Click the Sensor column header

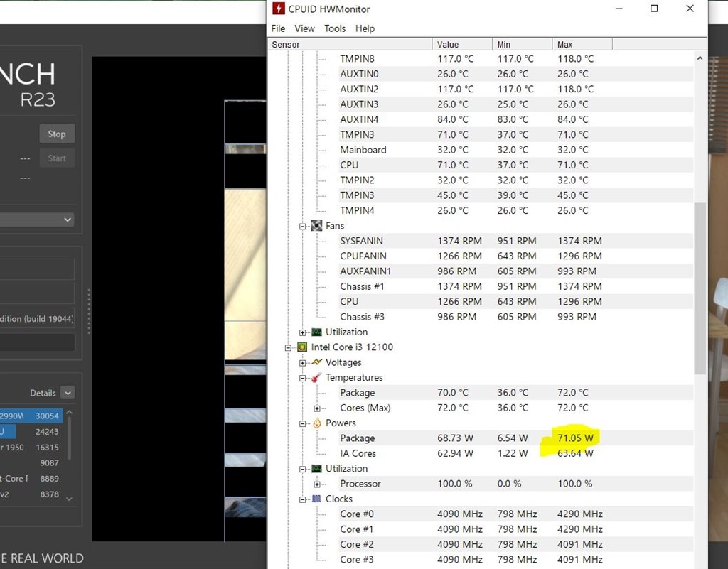point(350,45)
